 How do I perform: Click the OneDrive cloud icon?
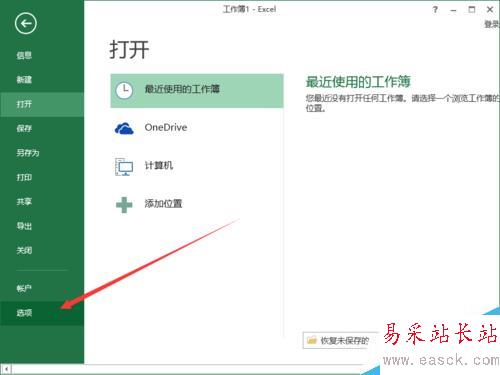click(124, 128)
